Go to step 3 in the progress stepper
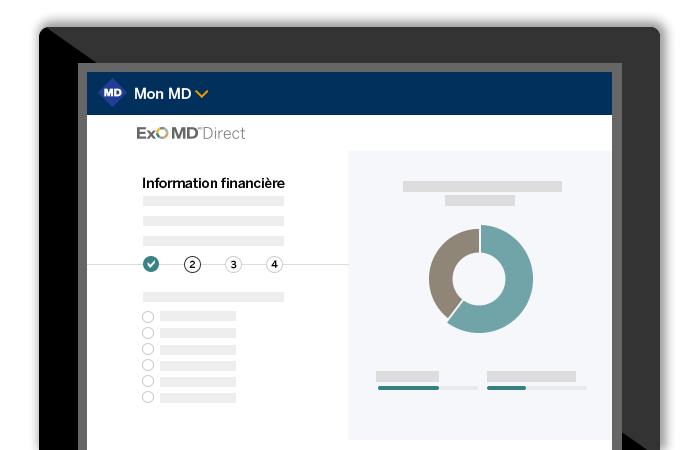Screen dimensions: 700x450 [233, 264]
